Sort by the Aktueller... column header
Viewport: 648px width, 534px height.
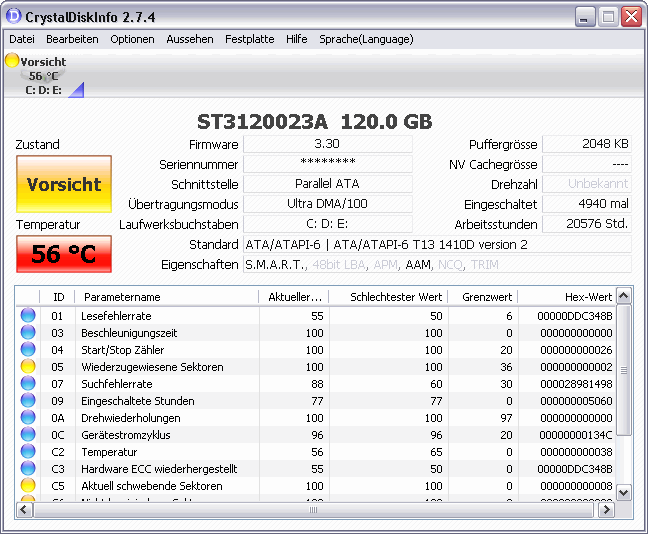(x=294, y=297)
